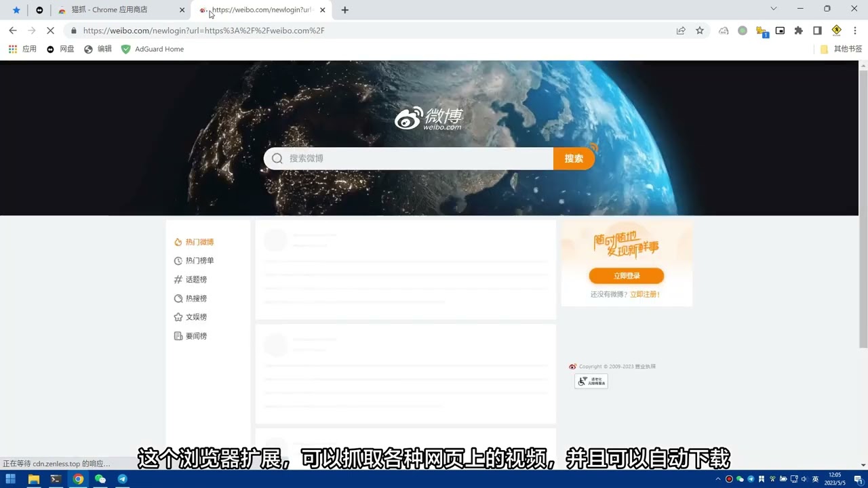Click the picture-in-picture extension icon

[x=780, y=30]
